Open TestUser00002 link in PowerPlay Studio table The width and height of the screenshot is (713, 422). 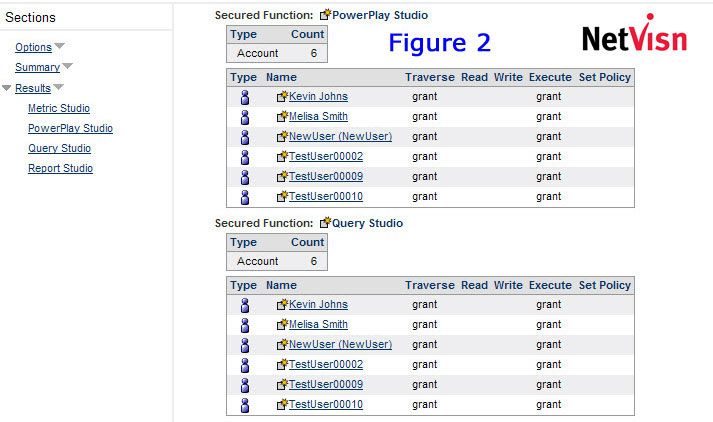(x=326, y=156)
